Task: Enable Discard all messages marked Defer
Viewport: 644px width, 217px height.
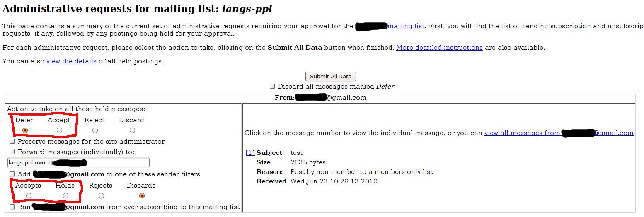Action: (272, 87)
